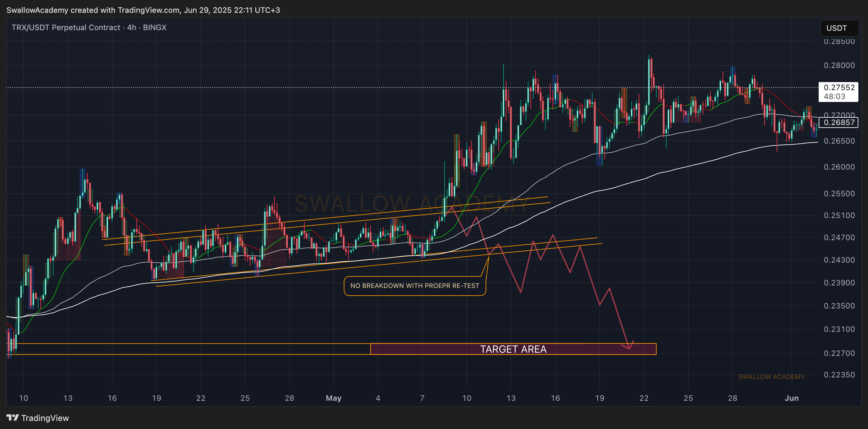Click the TRX/USDT Perpetual Contract title
This screenshot has height=429, width=868.
[89, 27]
